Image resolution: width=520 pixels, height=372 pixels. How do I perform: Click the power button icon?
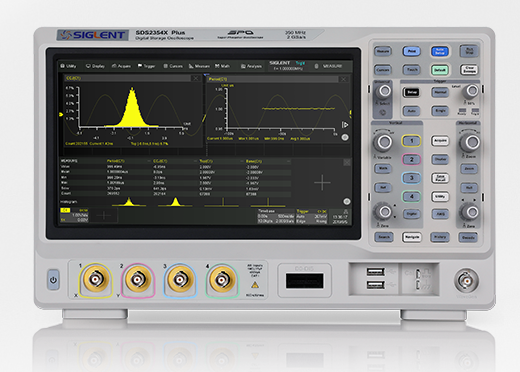pyautogui.click(x=53, y=280)
